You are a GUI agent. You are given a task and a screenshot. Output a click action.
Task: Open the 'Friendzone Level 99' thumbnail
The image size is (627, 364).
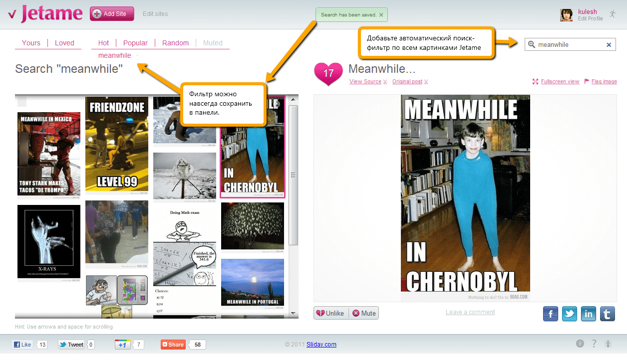click(117, 145)
